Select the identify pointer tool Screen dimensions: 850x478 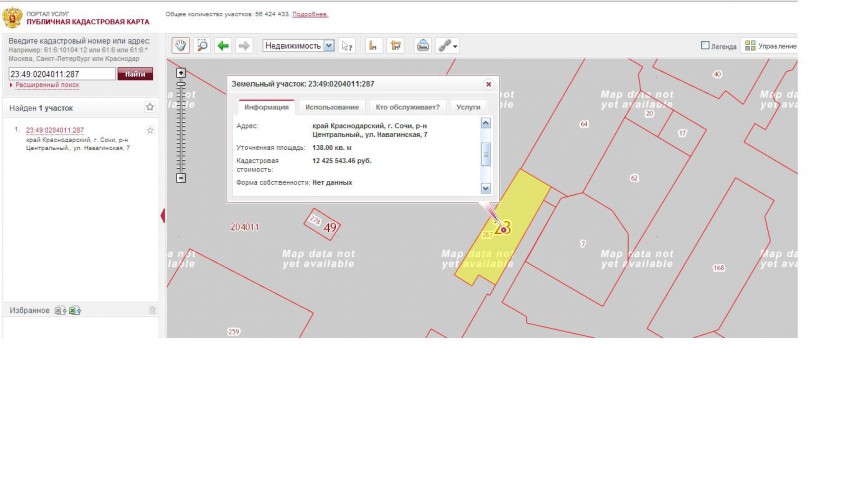click(x=347, y=45)
